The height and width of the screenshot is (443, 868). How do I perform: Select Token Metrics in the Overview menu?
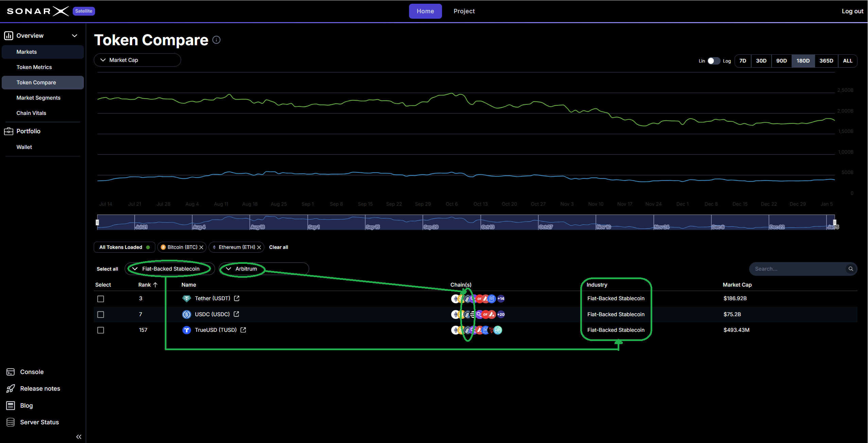(34, 67)
